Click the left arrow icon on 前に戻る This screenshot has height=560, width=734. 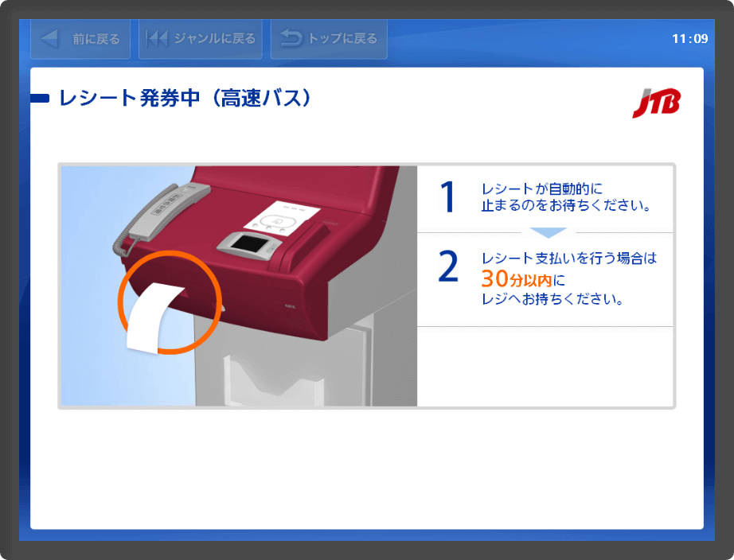click(49, 38)
